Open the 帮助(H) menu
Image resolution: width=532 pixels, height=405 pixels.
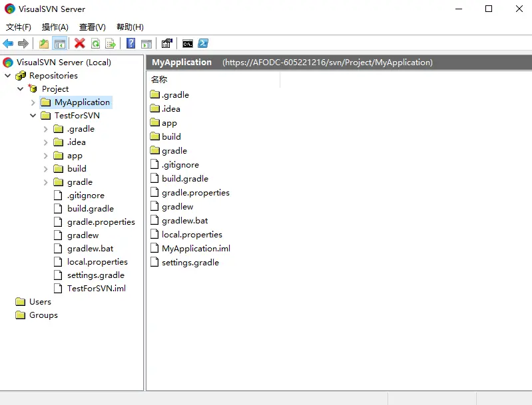tap(130, 27)
